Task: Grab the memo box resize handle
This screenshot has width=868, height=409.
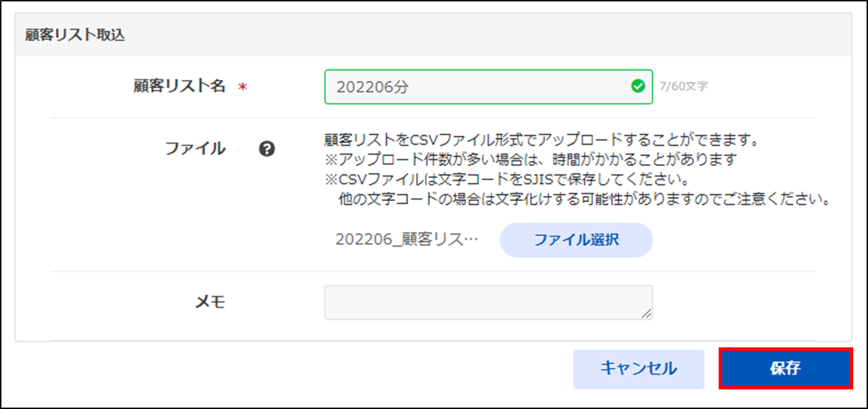Action: [646, 314]
